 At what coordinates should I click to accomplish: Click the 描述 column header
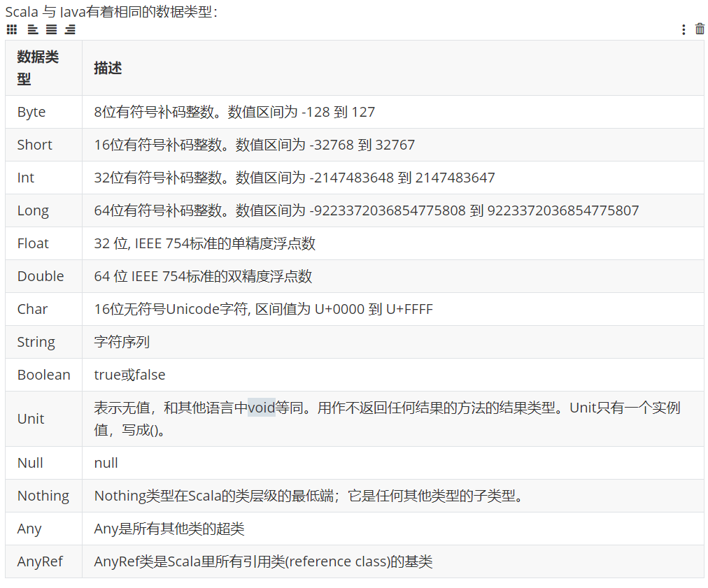tap(393, 68)
